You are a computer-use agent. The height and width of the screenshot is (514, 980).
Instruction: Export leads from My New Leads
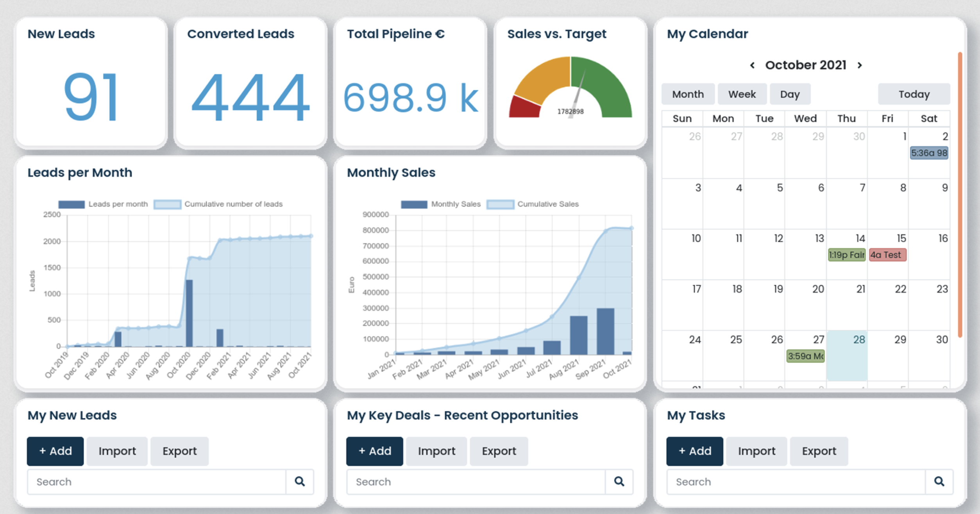[179, 451]
